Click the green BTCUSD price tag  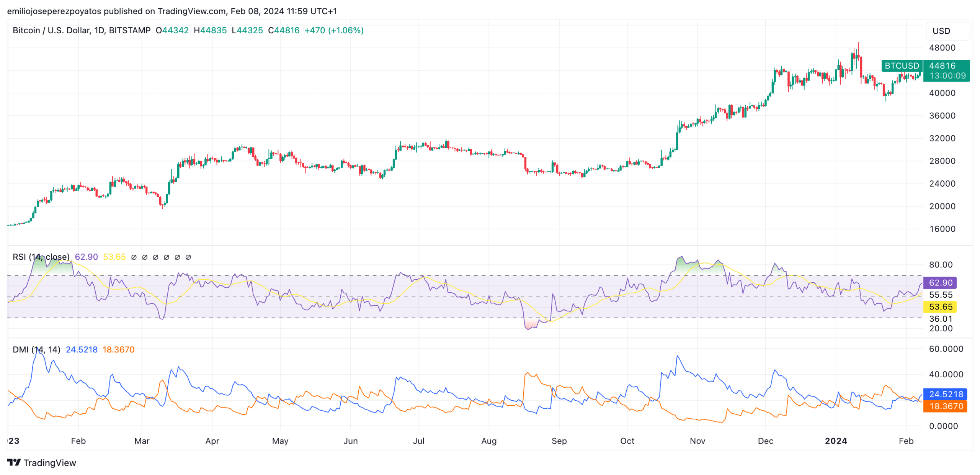click(901, 66)
